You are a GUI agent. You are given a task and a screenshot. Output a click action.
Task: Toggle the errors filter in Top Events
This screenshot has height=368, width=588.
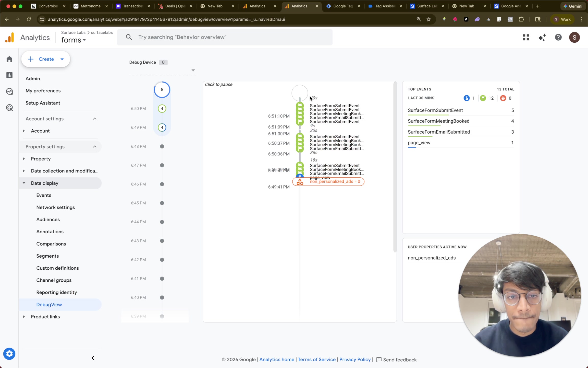click(503, 98)
